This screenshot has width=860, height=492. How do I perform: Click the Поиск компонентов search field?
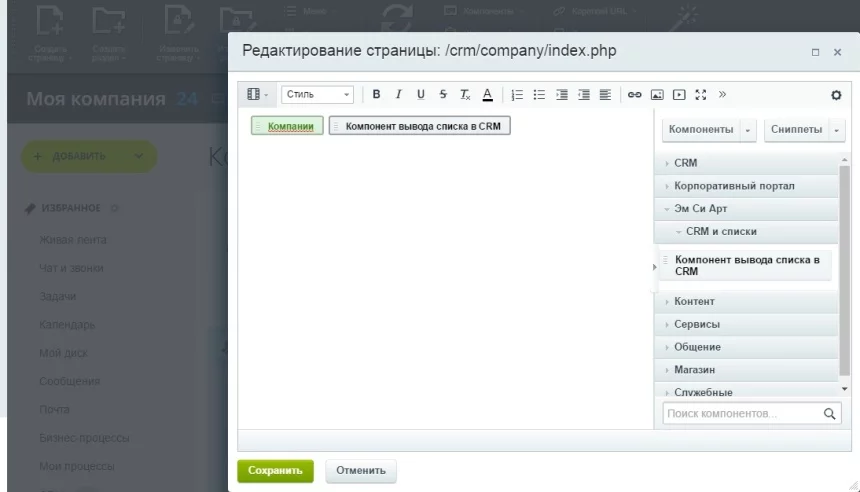tap(740, 412)
